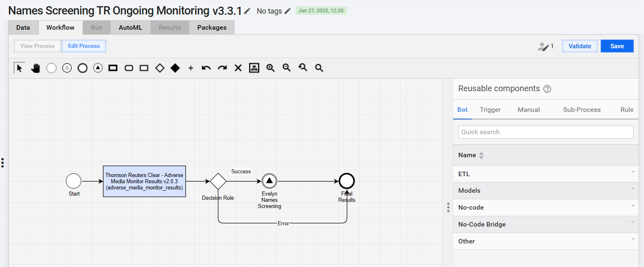Switch to View Process mode
This screenshot has height=267, width=644.
[38, 46]
